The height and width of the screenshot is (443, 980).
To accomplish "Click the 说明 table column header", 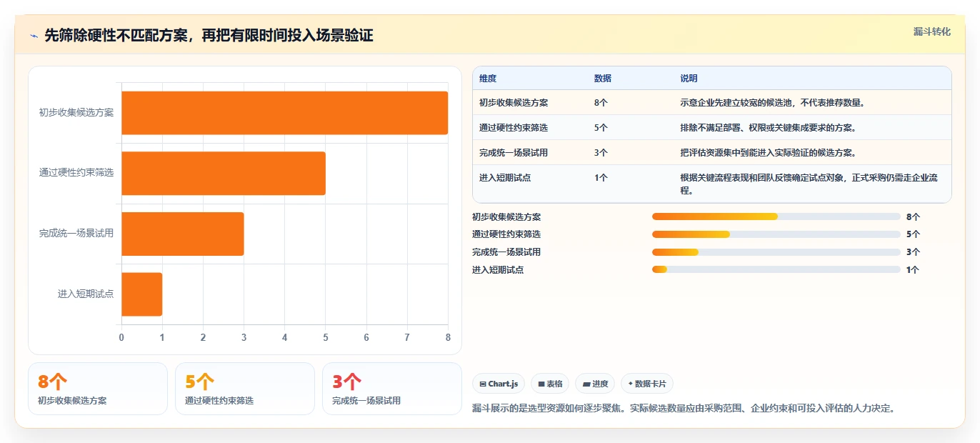I will click(689, 79).
